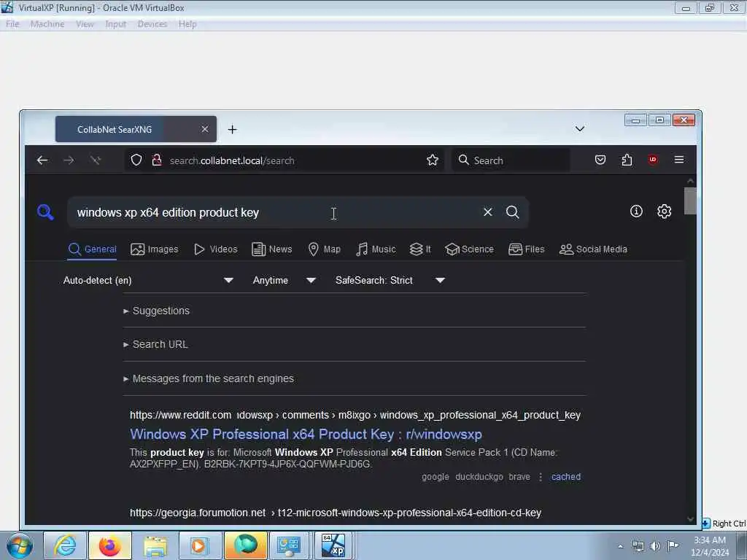Viewport: 747px width, 560px height.
Task: Switch to the Music category
Action: (x=376, y=249)
